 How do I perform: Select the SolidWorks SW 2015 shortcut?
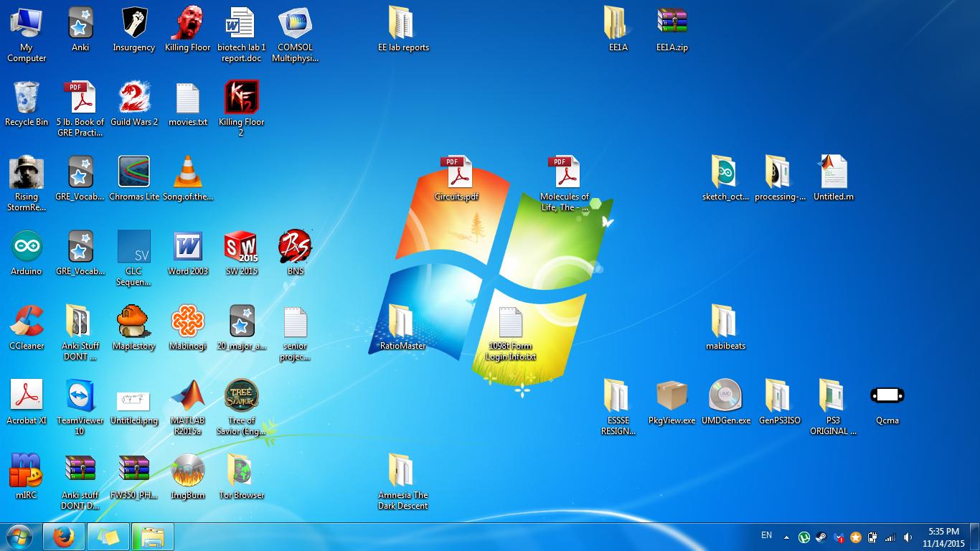click(x=241, y=247)
